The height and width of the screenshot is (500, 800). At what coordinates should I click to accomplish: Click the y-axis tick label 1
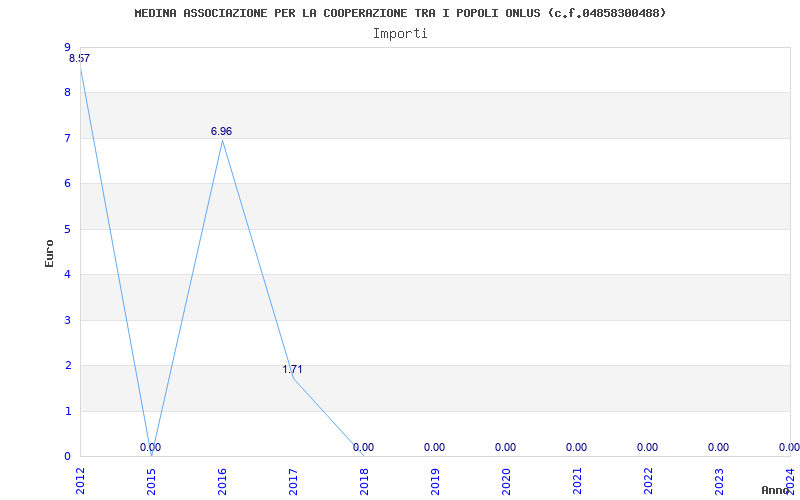click(x=67, y=411)
